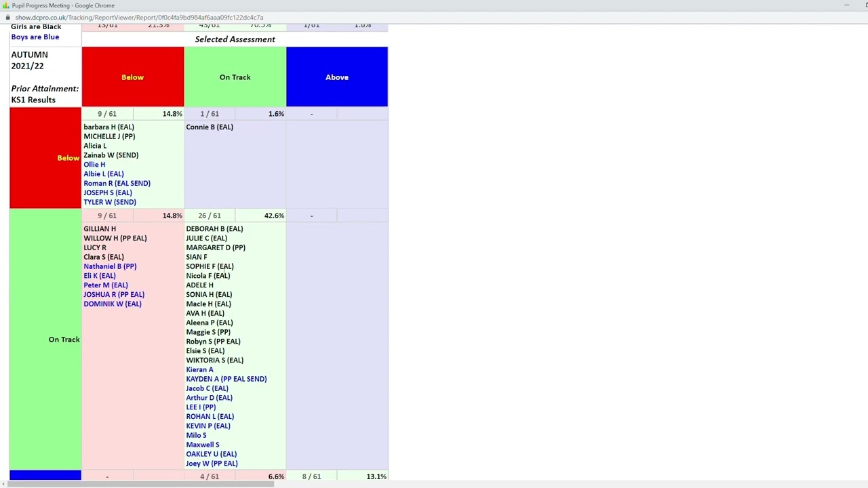
Task: Select pupil 'OAKLEY U (EAL)'
Action: [212, 454]
